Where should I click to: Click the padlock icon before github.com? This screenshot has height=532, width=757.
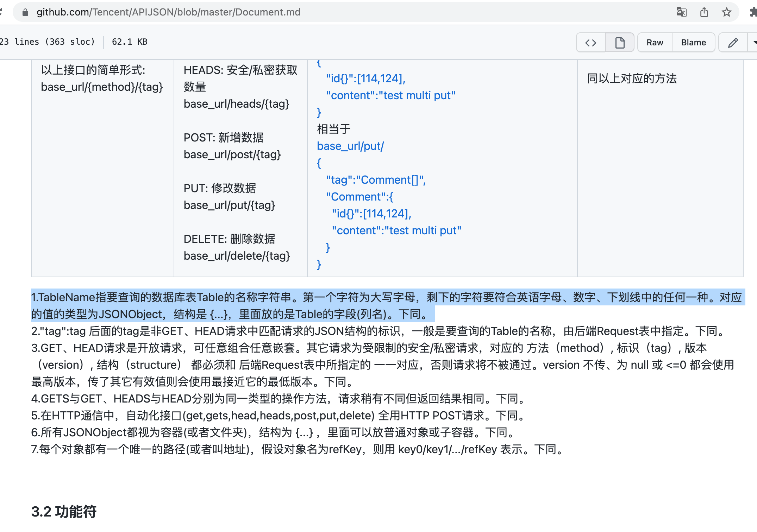pyautogui.click(x=25, y=12)
